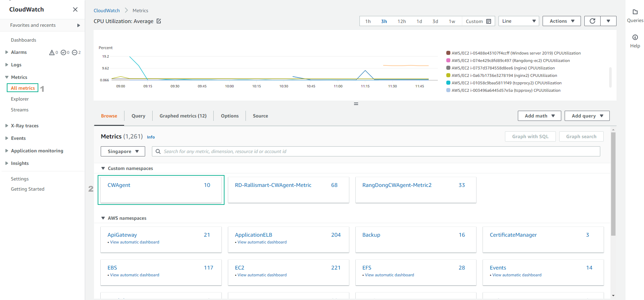View insufficient data alarms icon
The height and width of the screenshot is (300, 644).
tap(75, 52)
